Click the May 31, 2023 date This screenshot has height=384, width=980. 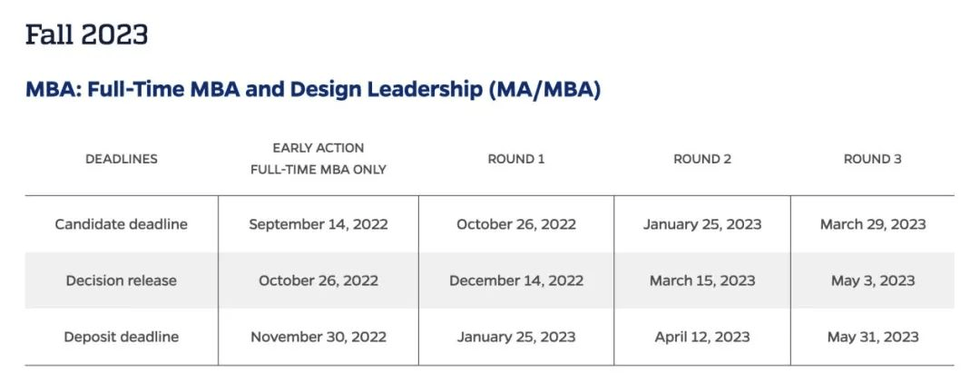click(873, 337)
